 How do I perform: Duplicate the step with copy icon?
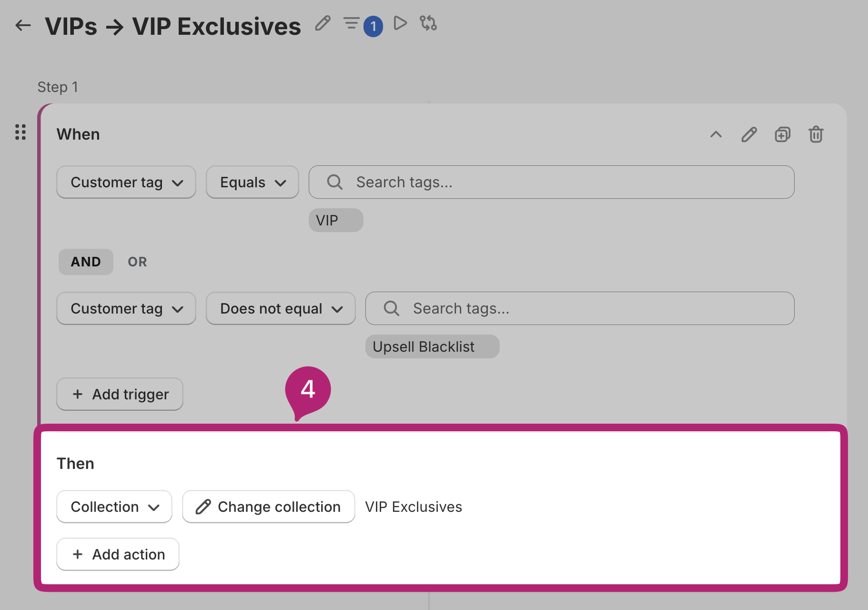(x=782, y=134)
